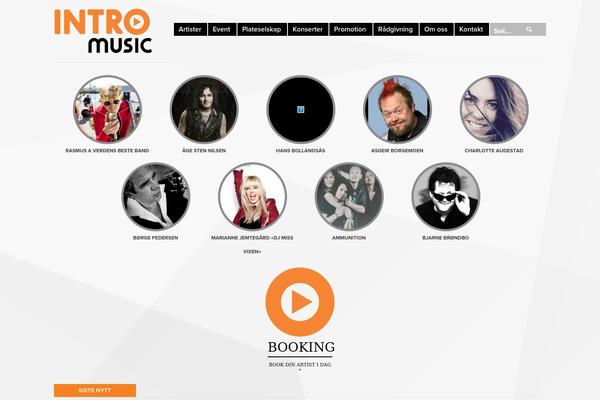Select the Åge Sten Nilsen portrait
Screen dimensions: 600x400
(204, 109)
